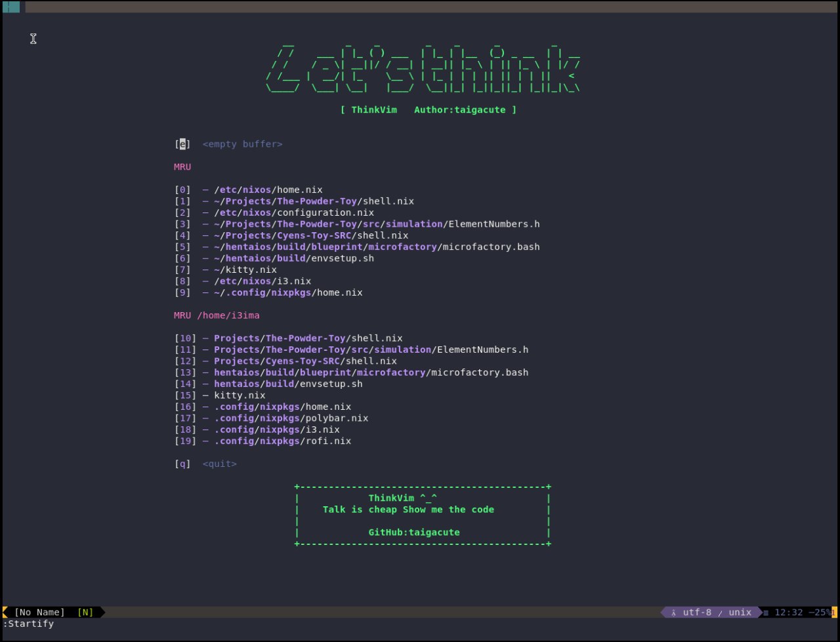Screen dimensions: 840x642
Task: Click the [N] normal mode indicator
Action: click(x=85, y=612)
